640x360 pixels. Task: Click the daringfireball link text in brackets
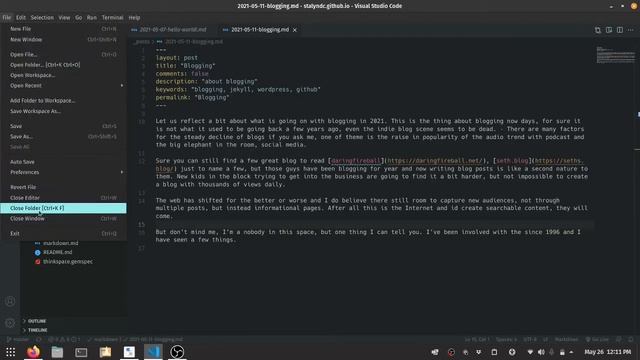pyautogui.click(x=356, y=161)
